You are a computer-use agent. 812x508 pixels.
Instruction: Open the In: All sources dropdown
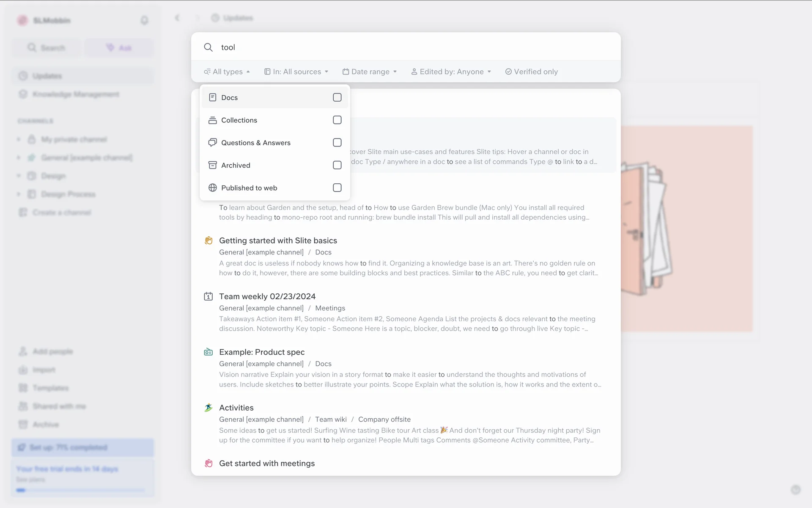(x=296, y=72)
